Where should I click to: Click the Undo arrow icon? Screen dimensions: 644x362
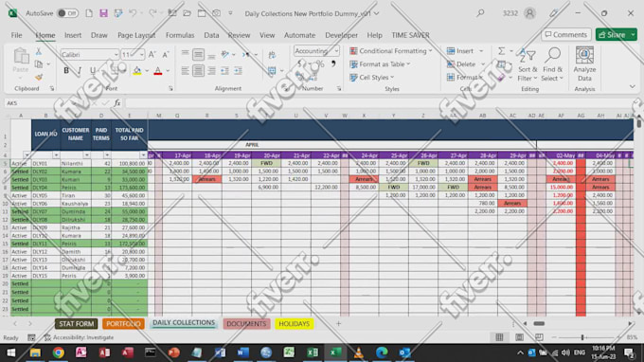[x=133, y=13]
